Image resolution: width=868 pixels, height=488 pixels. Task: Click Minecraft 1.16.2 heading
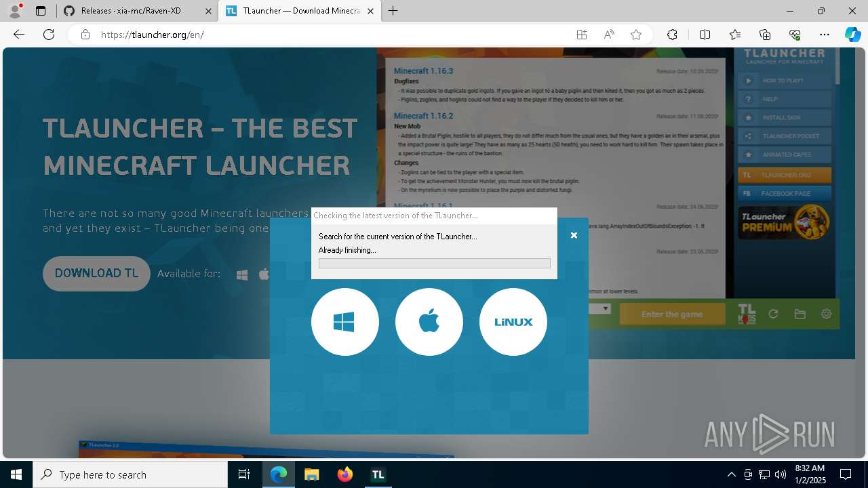click(x=423, y=116)
